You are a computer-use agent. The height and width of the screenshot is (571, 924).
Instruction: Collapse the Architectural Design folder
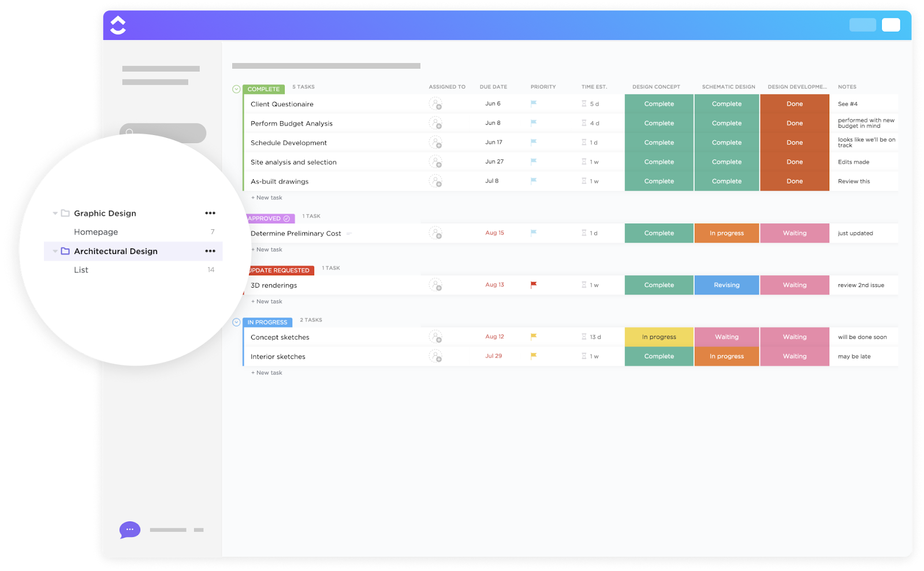(x=54, y=251)
